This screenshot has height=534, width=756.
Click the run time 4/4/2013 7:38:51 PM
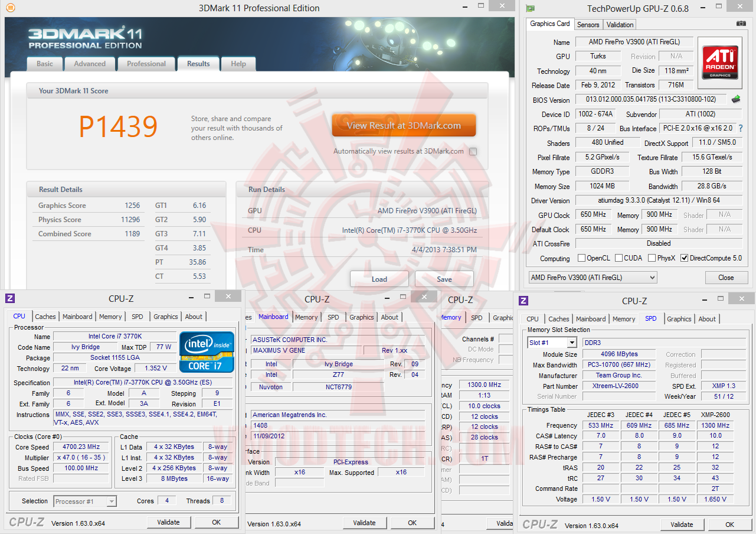coord(444,250)
